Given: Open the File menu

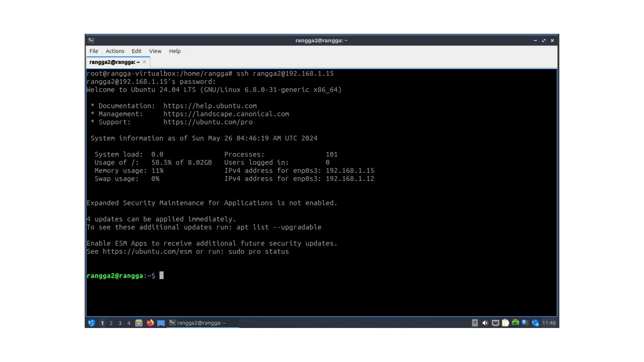Looking at the screenshot, I should pos(94,51).
